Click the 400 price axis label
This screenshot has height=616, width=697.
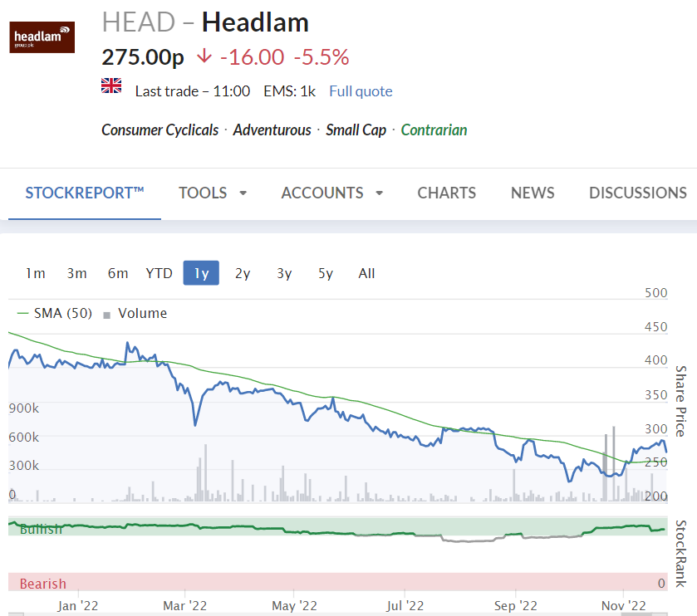[x=656, y=359]
